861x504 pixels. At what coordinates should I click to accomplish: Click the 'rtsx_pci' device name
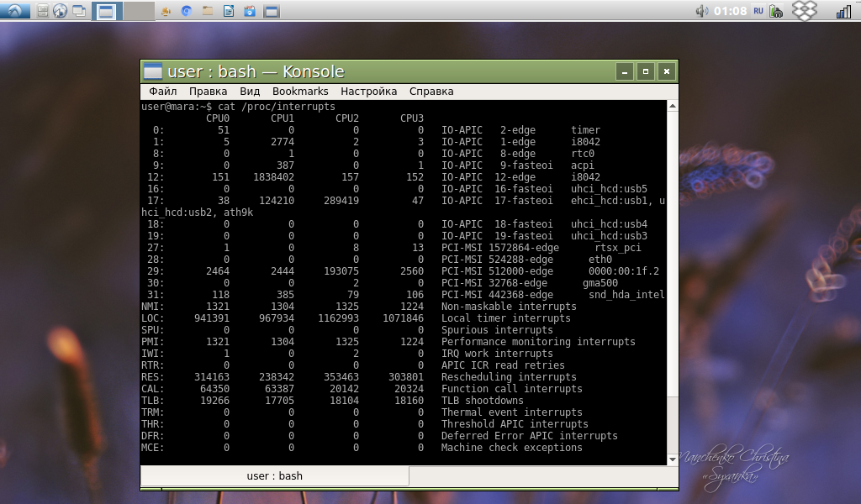tap(618, 248)
